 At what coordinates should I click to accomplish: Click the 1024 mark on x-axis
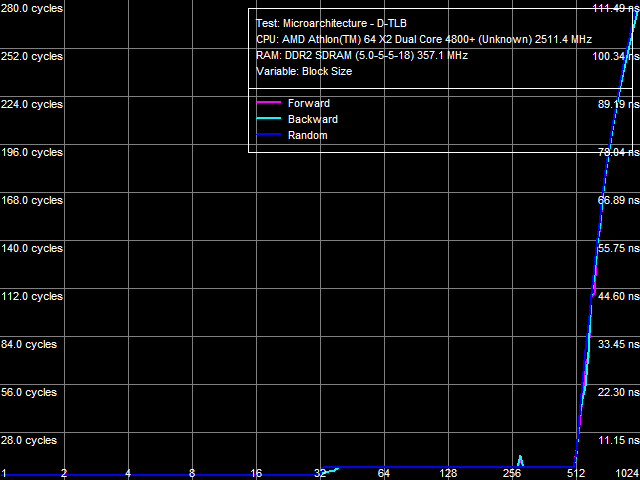click(x=627, y=473)
